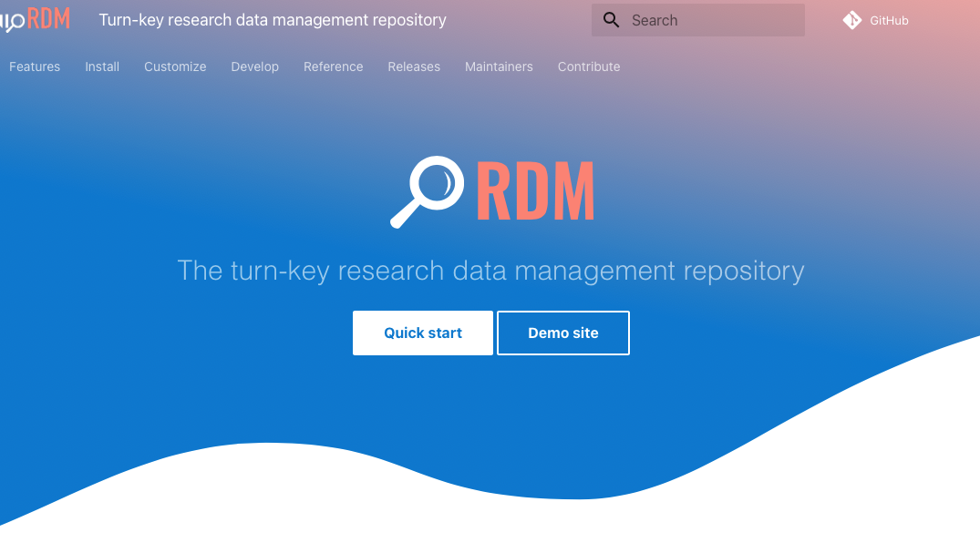Click the site title in the header

273,19
